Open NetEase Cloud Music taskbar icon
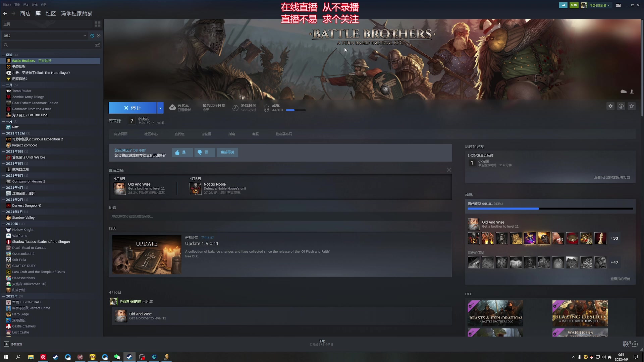The width and height of the screenshot is (644, 362). coord(43,357)
